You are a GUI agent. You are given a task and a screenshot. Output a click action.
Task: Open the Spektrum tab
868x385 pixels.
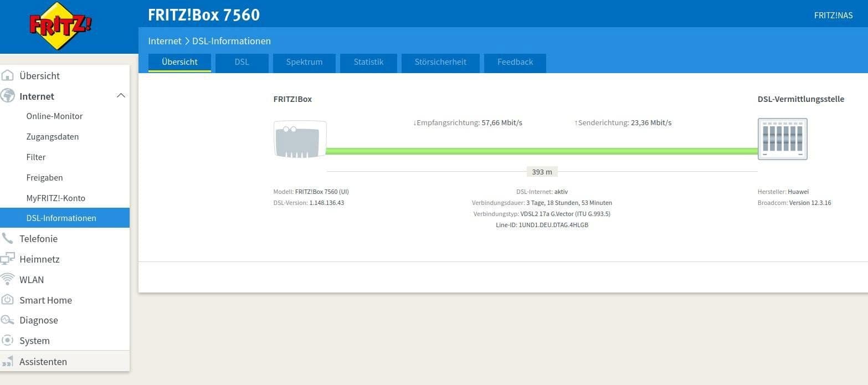click(304, 63)
